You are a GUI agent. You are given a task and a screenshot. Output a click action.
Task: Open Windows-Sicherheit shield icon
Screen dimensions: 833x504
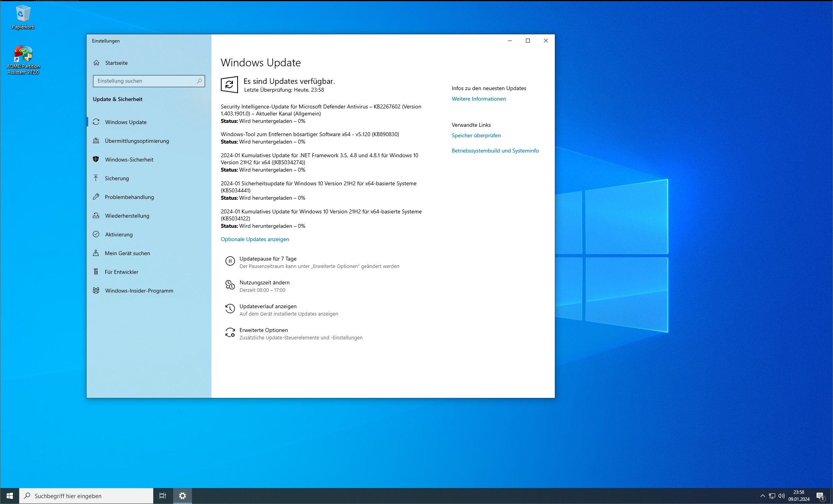point(96,160)
